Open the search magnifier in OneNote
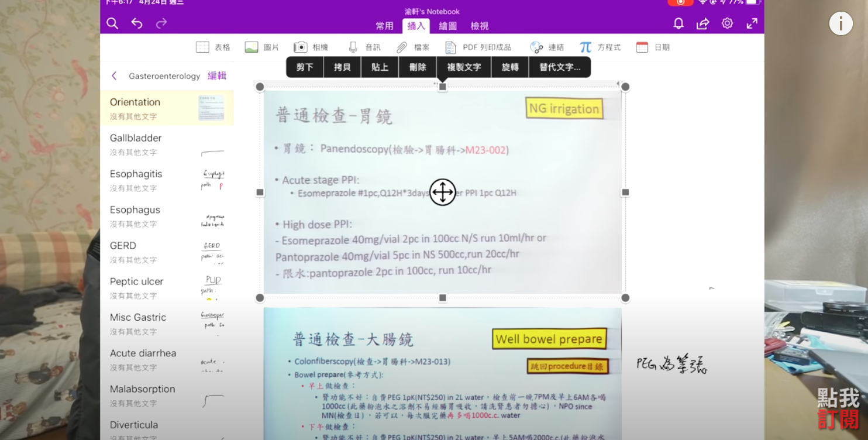This screenshot has width=868, height=440. pyautogui.click(x=112, y=23)
